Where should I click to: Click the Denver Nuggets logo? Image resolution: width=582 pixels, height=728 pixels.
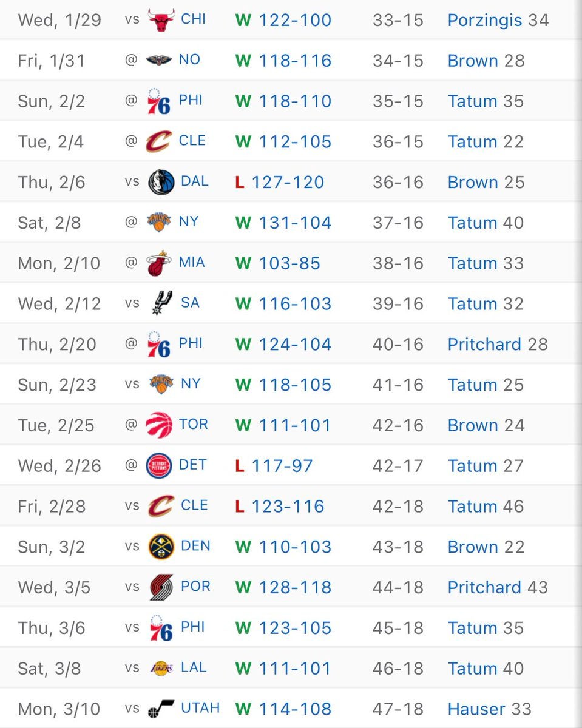click(161, 547)
